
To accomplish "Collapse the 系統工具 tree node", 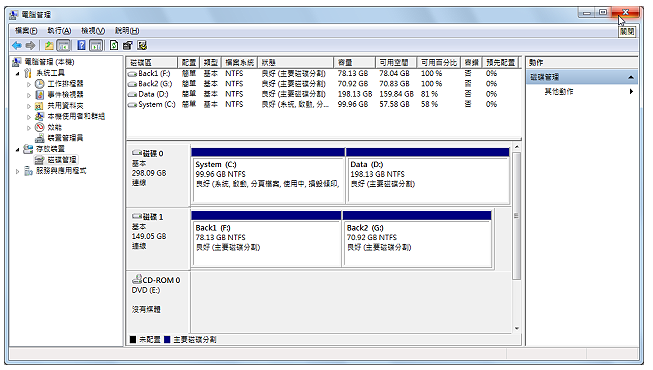I will (17, 74).
